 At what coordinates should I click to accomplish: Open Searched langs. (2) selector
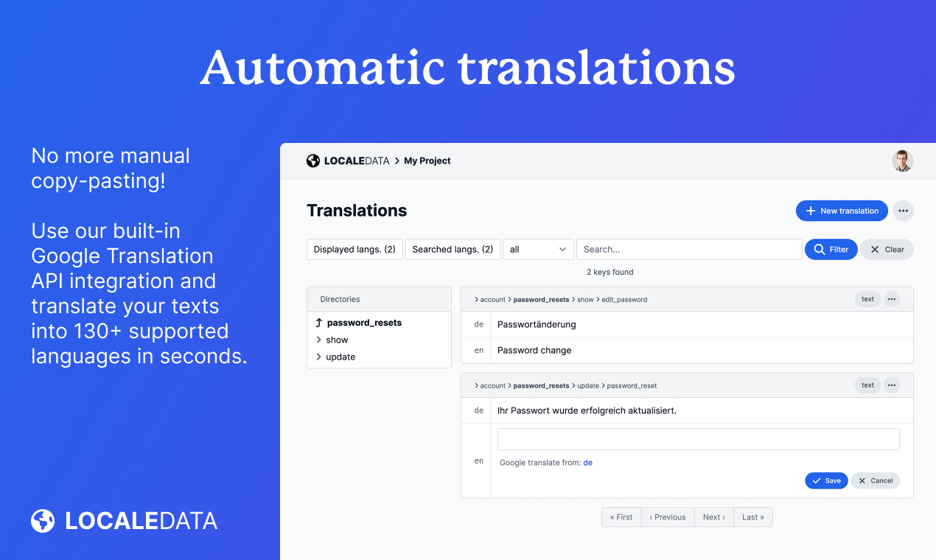453,249
